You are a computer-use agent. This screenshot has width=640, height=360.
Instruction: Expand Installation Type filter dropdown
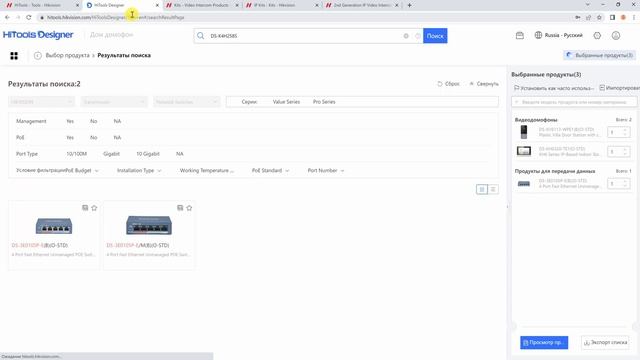[139, 171]
